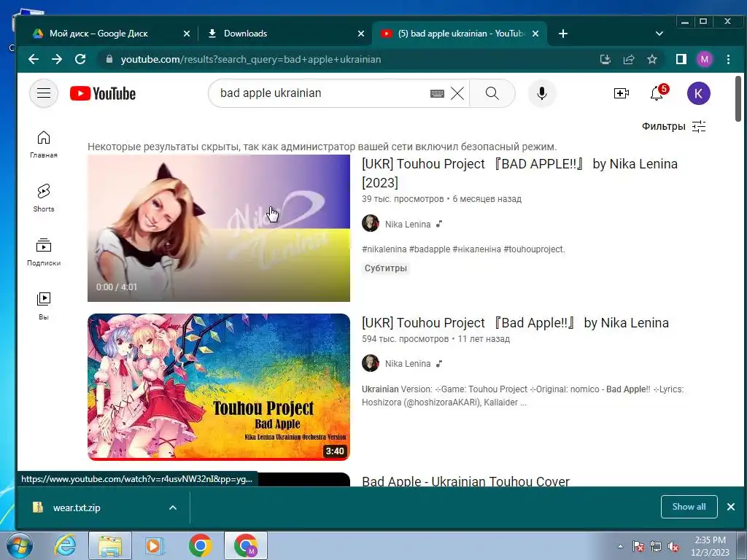747x560 pixels.
Task: Click the YouTube logo
Action: (103, 93)
